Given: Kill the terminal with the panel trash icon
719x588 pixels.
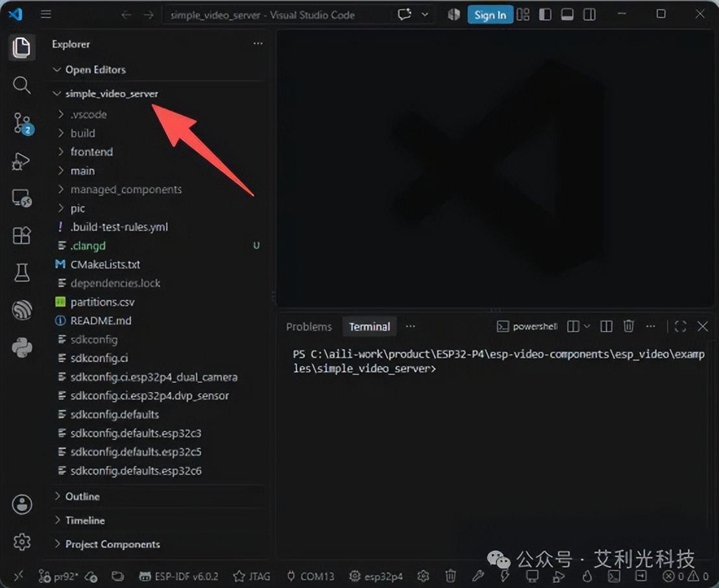Looking at the screenshot, I should pyautogui.click(x=629, y=326).
